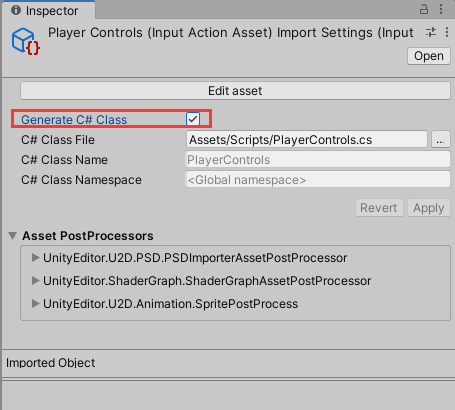Click the Revert button
This screenshot has width=455, height=410.
379,208
